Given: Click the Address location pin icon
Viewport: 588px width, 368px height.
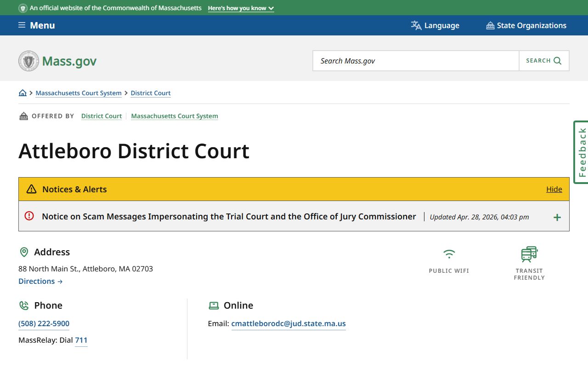Looking at the screenshot, I should click(24, 252).
